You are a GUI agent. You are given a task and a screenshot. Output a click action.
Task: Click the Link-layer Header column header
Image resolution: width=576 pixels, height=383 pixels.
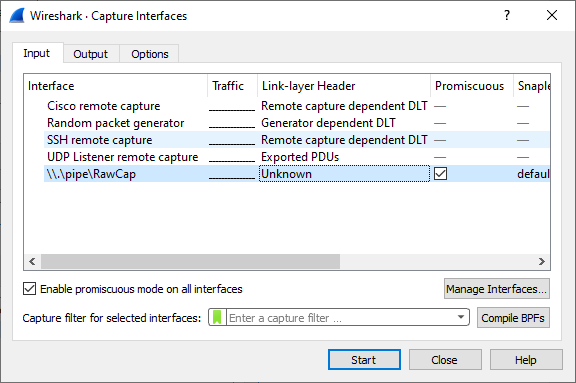[344, 86]
